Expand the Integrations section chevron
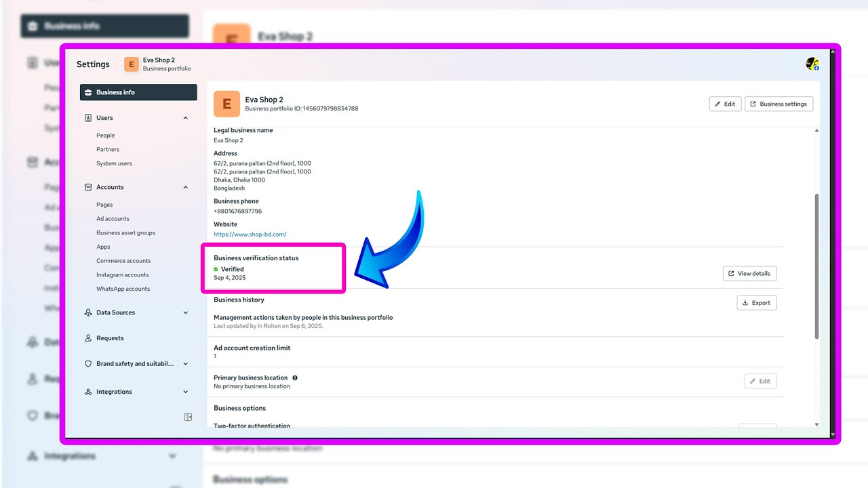868x488 pixels. point(186,392)
